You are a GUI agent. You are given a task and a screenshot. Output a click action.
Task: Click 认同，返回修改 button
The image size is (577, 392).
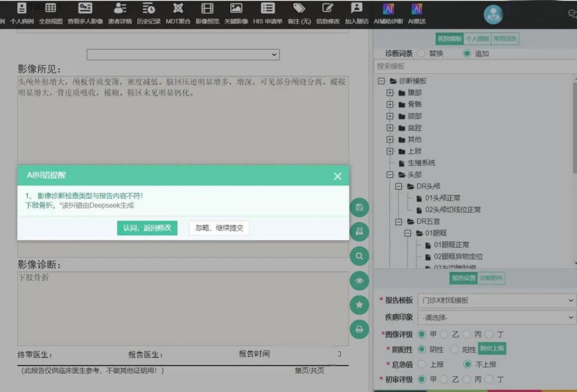(x=147, y=228)
